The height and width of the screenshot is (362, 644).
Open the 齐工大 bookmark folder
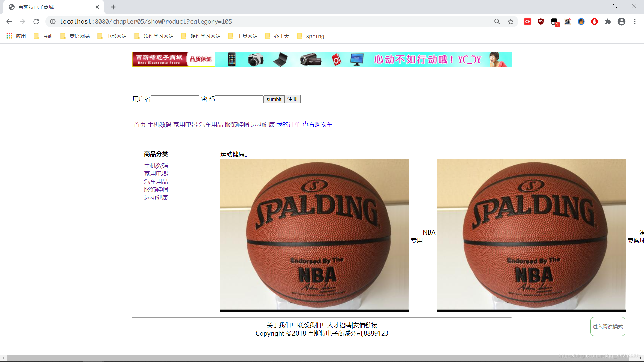click(277, 36)
